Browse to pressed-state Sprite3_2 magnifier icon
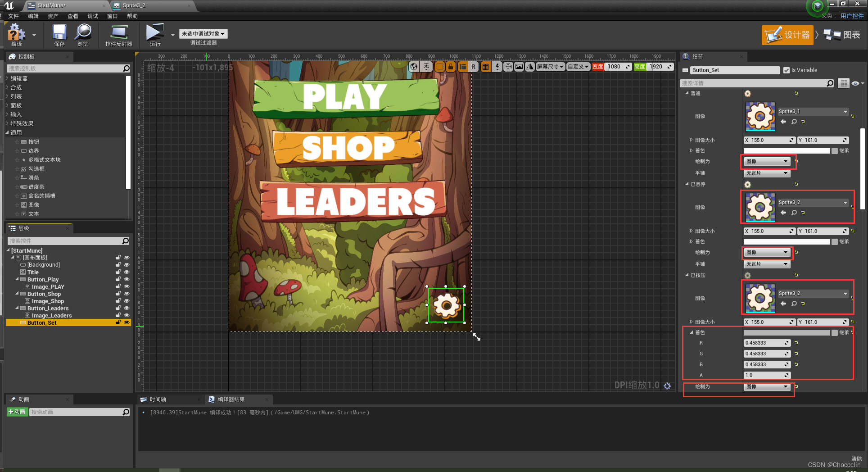 794,304
